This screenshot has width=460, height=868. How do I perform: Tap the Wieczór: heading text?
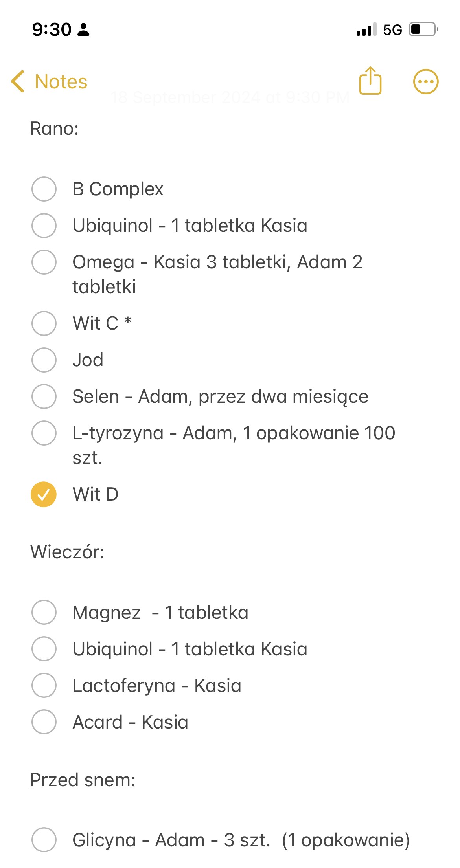coord(67,552)
